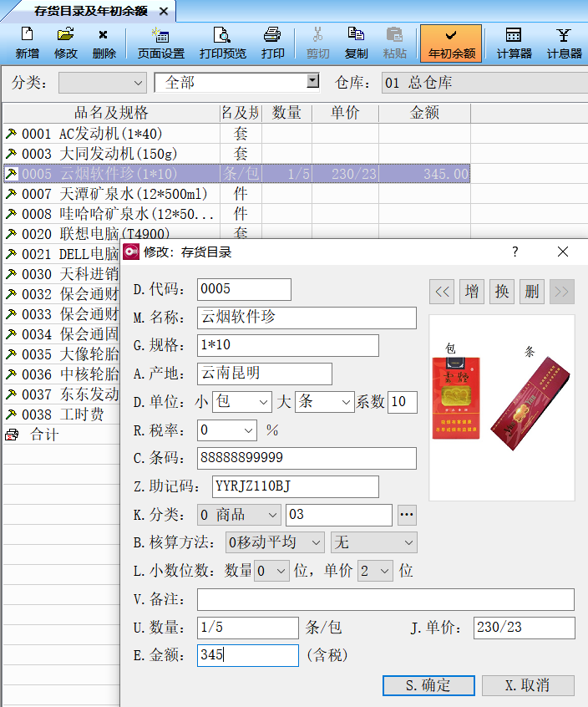Click the M.名称 field 云烟软件珍
588x707 pixels.
tap(307, 318)
